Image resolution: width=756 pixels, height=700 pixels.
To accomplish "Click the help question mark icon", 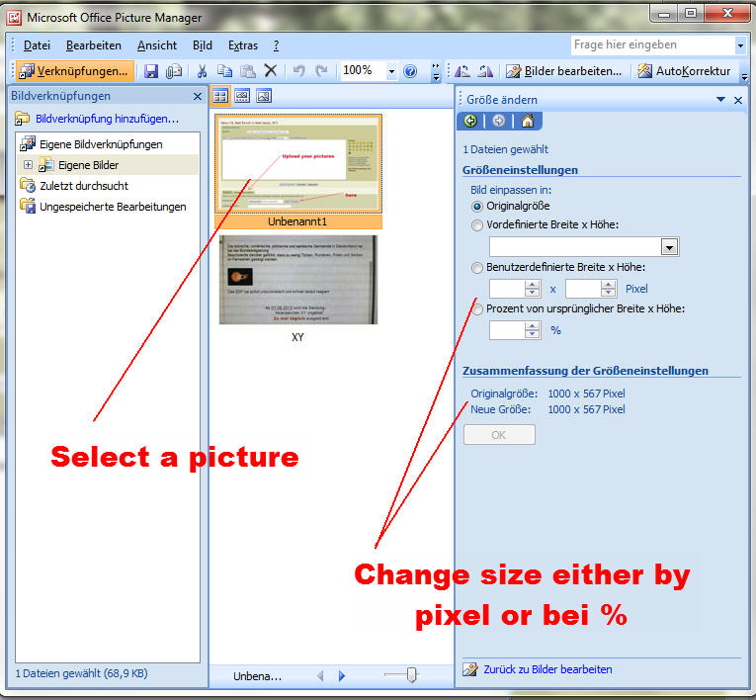I will click(410, 71).
